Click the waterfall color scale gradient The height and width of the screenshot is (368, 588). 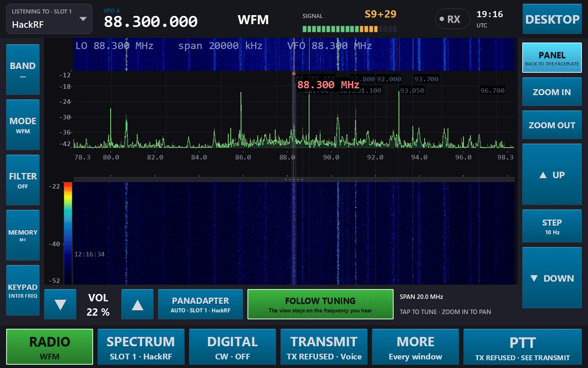(68, 233)
